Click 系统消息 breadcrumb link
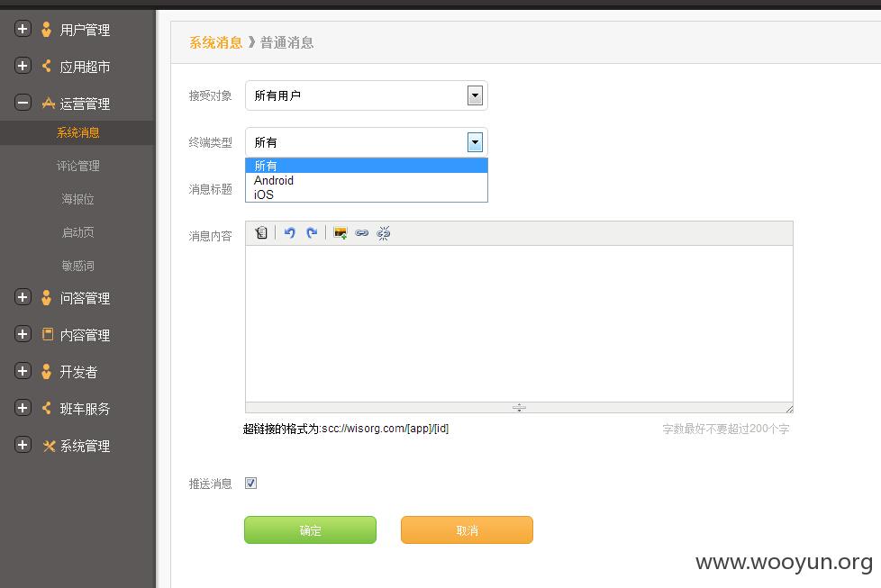Image resolution: width=881 pixels, height=588 pixels. 216,42
